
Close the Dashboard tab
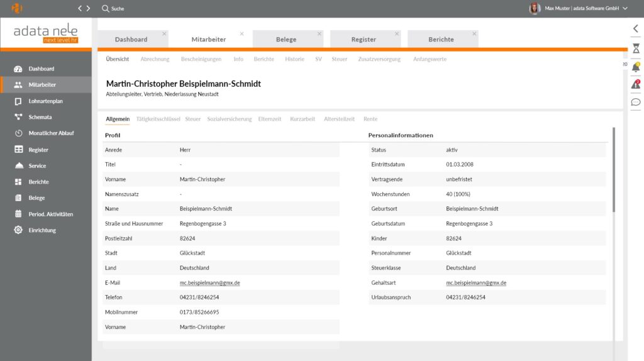click(x=164, y=34)
